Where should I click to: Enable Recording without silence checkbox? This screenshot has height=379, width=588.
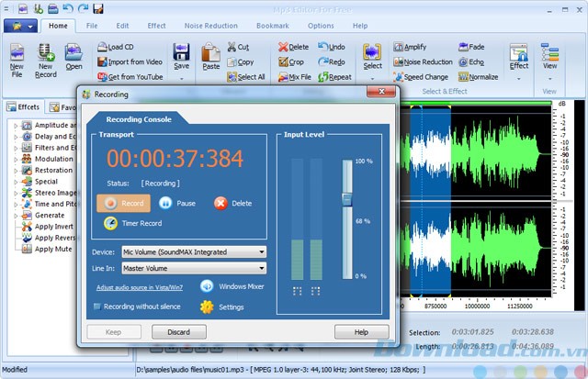tap(96, 307)
